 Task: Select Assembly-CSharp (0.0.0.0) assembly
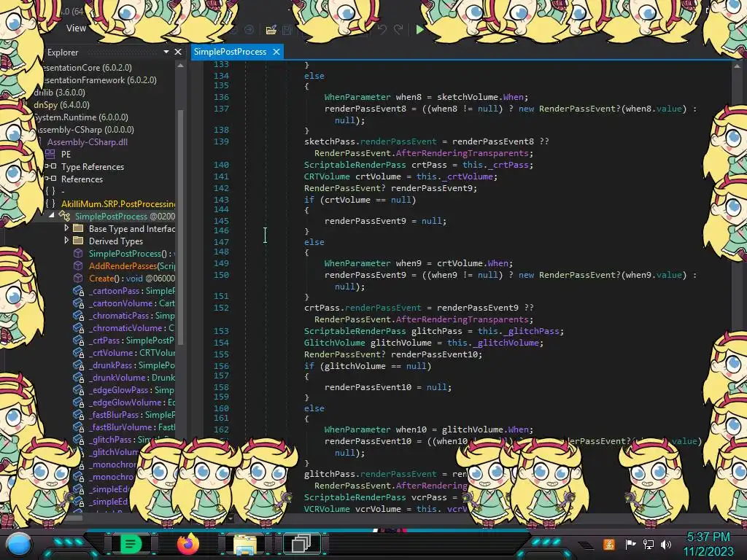[85, 130]
